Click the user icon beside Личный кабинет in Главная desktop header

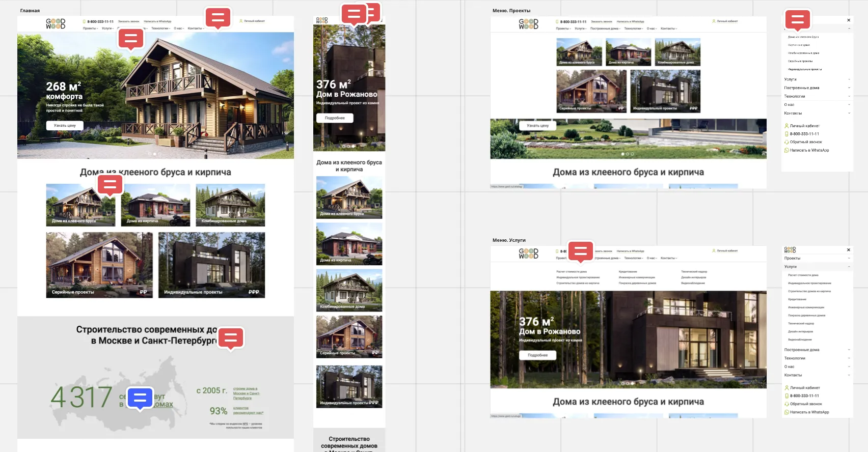241,21
